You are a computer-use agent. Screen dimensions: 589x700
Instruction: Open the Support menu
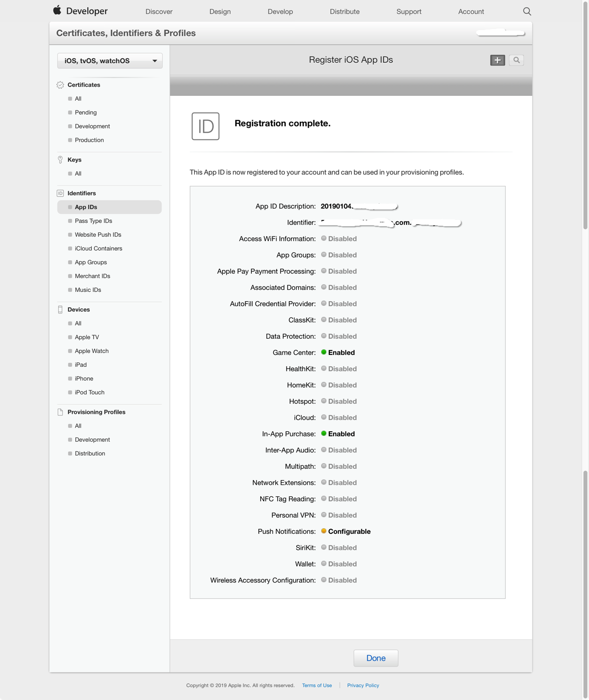409,11
